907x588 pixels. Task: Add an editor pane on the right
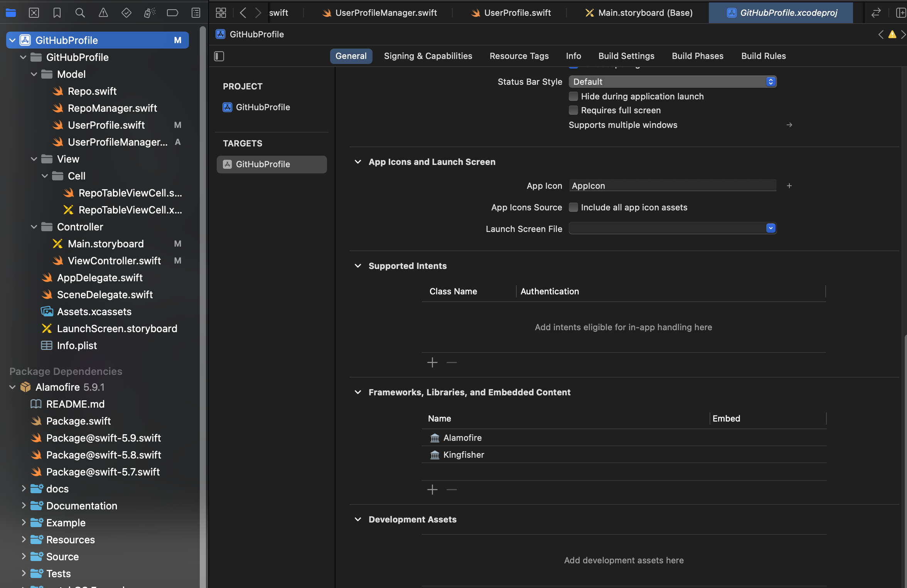[900, 13]
